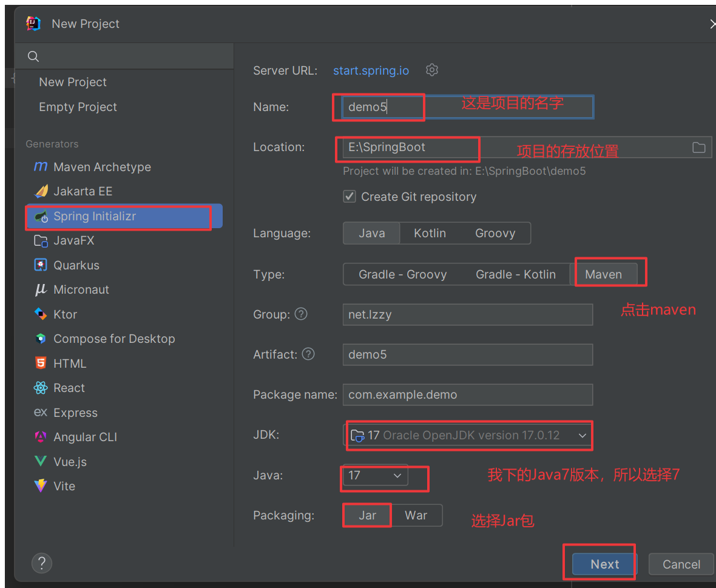Click the JavaFX folder icon

[x=41, y=240]
